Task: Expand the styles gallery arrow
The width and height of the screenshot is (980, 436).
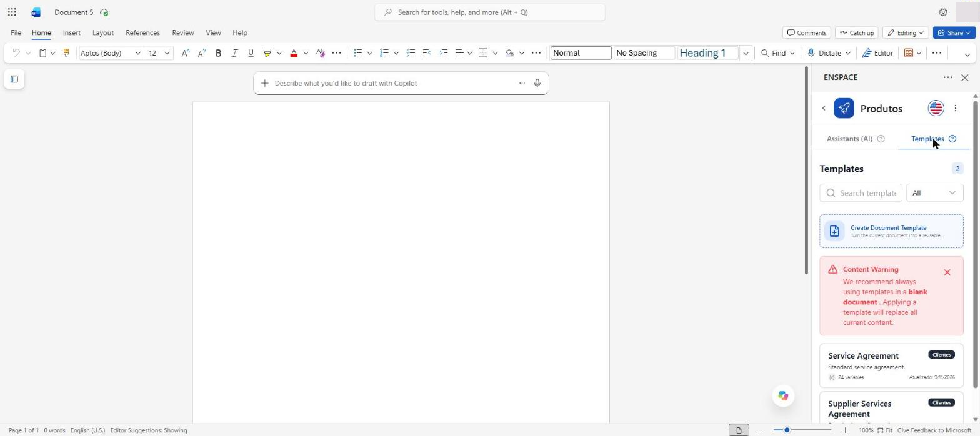Action: tap(746, 53)
